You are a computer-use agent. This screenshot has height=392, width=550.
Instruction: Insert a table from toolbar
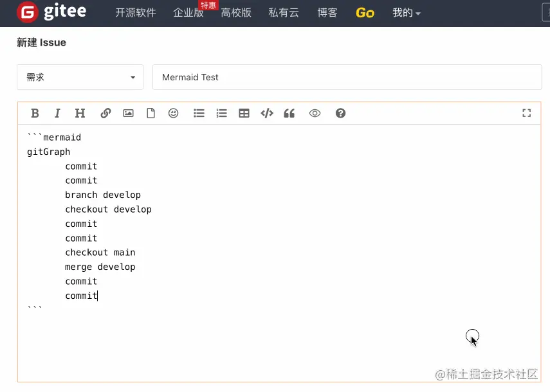(244, 113)
